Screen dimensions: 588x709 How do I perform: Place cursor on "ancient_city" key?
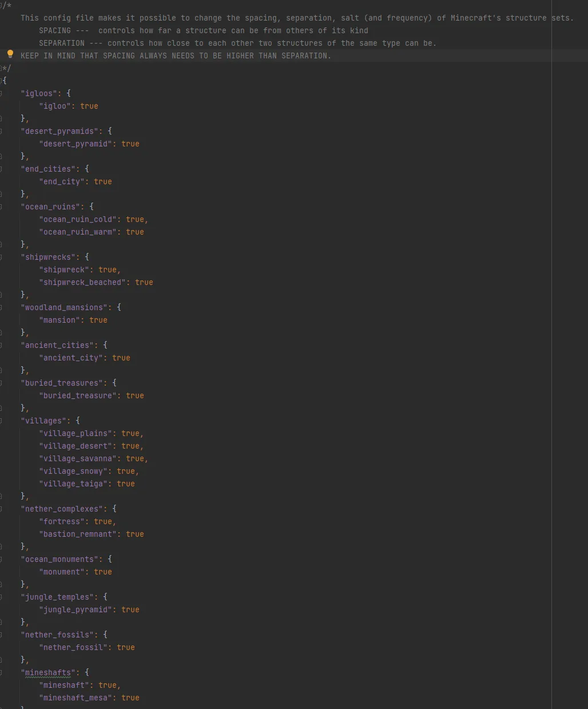click(73, 358)
